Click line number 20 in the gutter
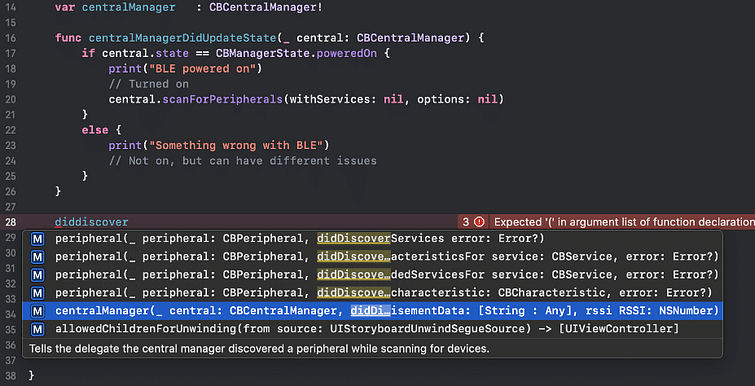The height and width of the screenshot is (386, 755). (10, 100)
